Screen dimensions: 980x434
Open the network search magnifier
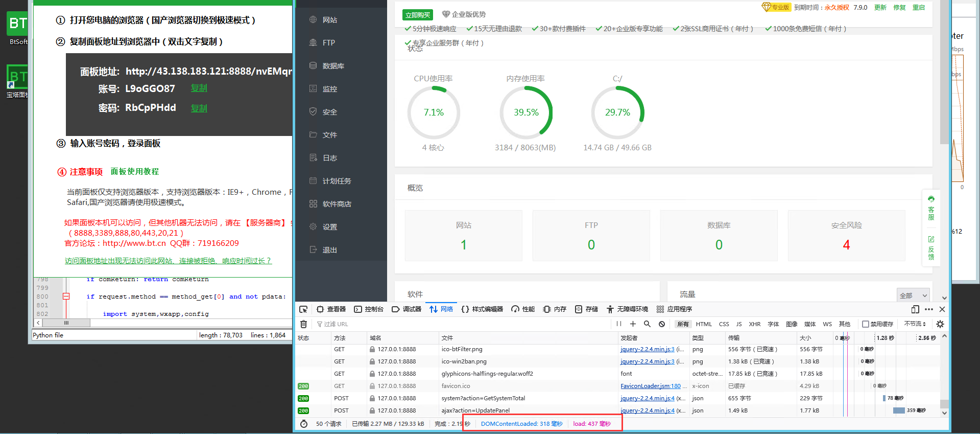647,324
